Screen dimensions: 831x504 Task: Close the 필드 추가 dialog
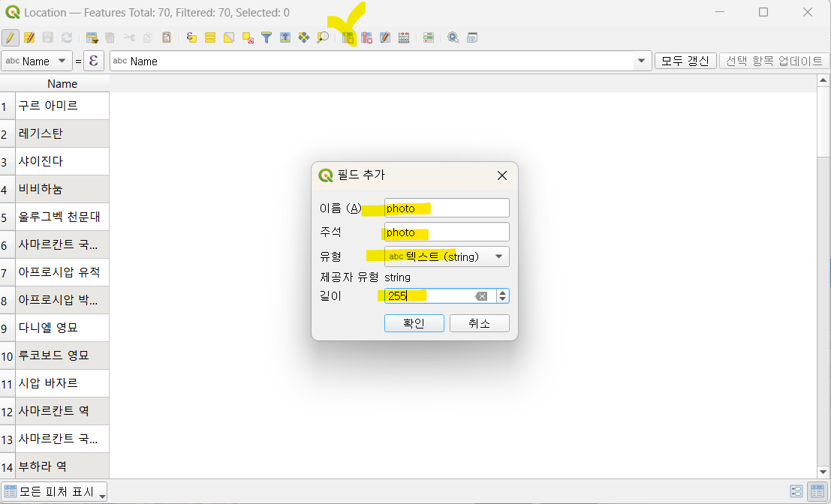502,175
